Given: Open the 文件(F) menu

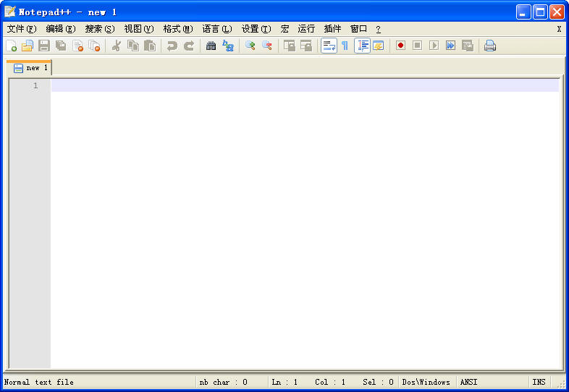Looking at the screenshot, I should (x=22, y=29).
